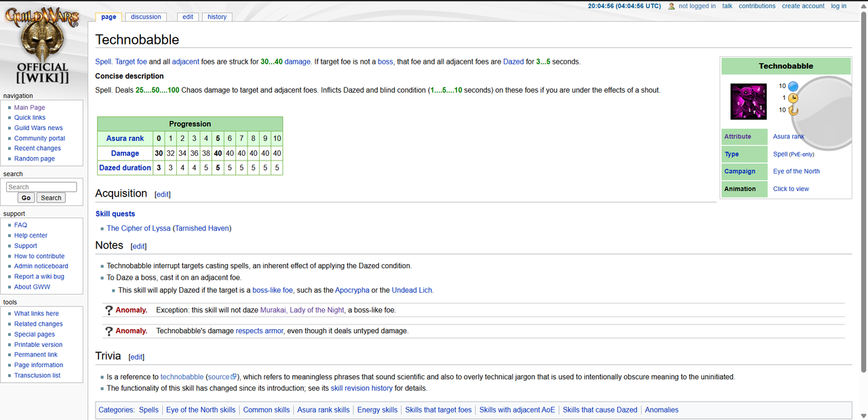The image size is (868, 420).
Task: Open the Help center link
Action: (31, 236)
